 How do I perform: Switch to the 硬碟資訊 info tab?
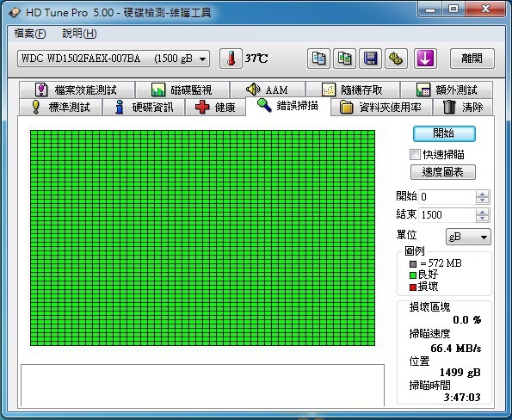pos(144,107)
